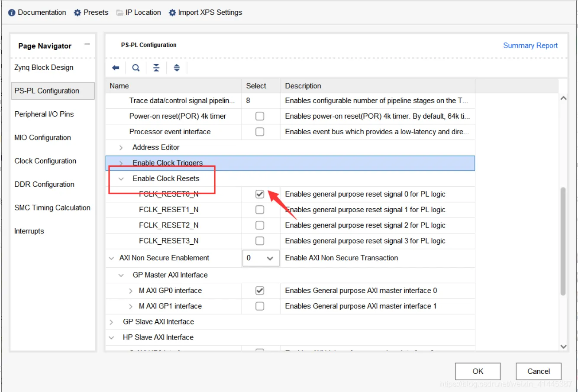Click the Name column header

(173, 86)
